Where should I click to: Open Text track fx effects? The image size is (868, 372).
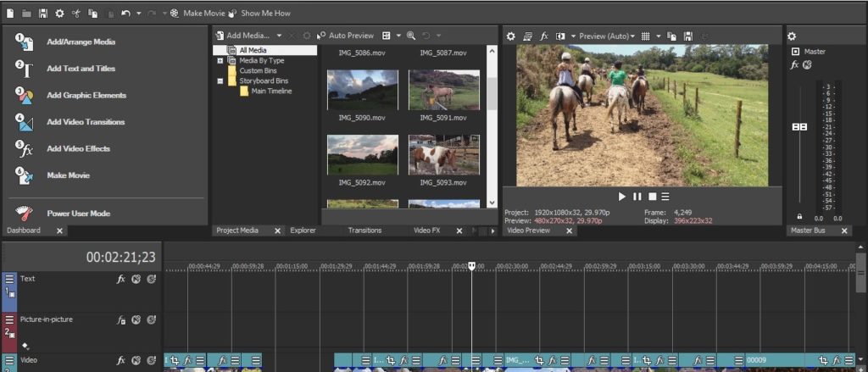pos(121,279)
